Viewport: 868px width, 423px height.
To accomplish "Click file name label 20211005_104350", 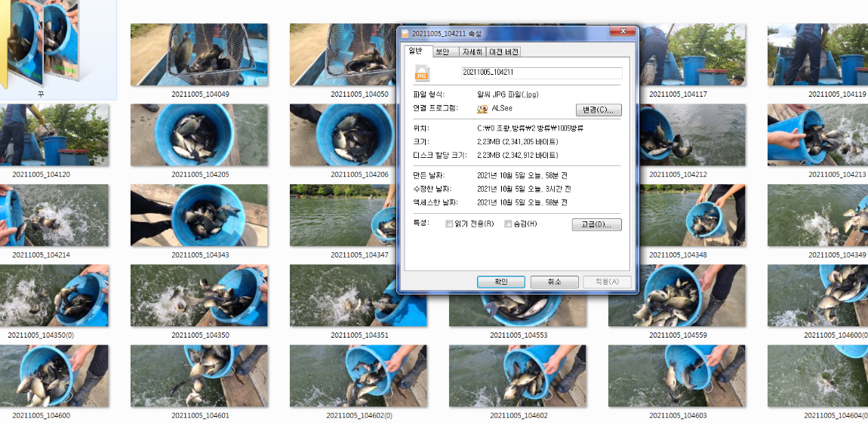I will [200, 335].
